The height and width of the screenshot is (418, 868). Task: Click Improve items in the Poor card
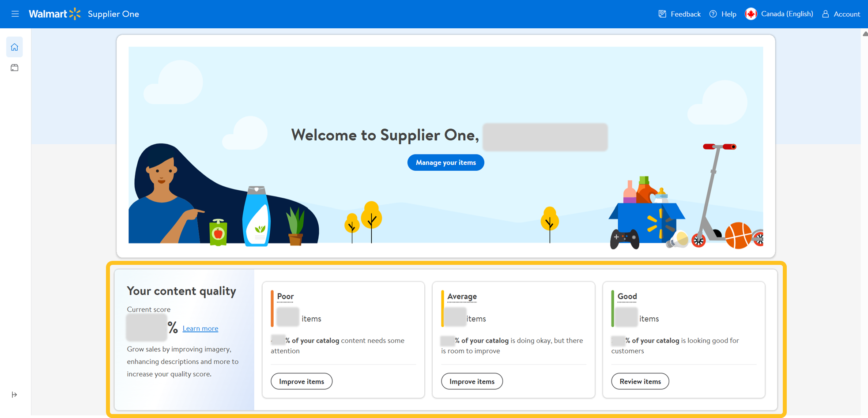(302, 381)
